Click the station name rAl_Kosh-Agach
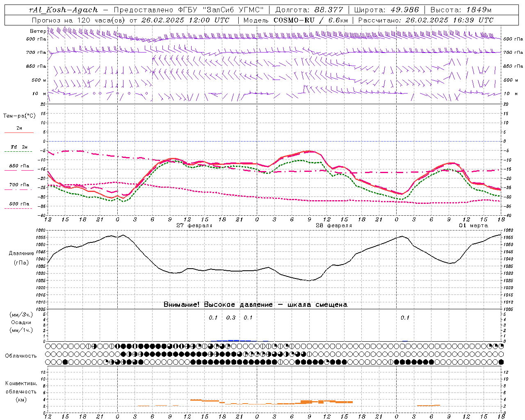The width and height of the screenshot is (525, 420). click(64, 10)
